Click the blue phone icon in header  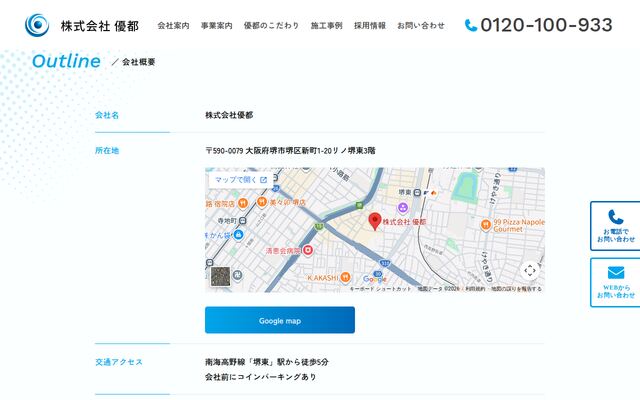(471, 25)
